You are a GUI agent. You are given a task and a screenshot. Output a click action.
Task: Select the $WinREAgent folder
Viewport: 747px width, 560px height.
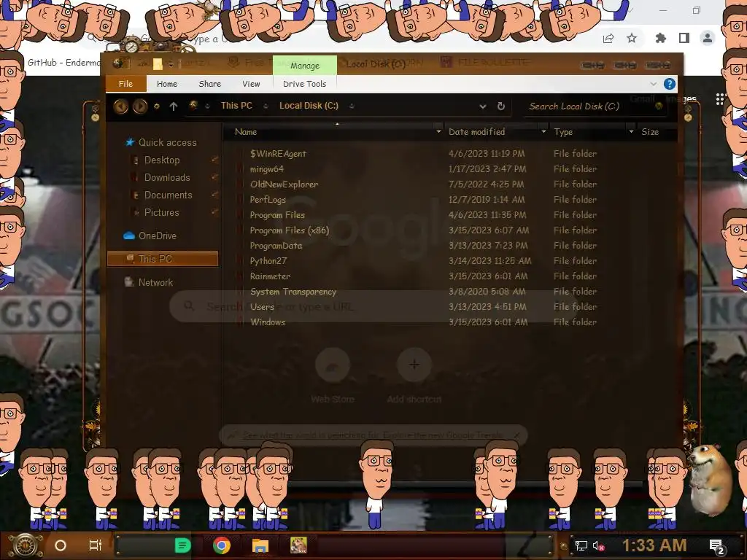click(x=278, y=154)
